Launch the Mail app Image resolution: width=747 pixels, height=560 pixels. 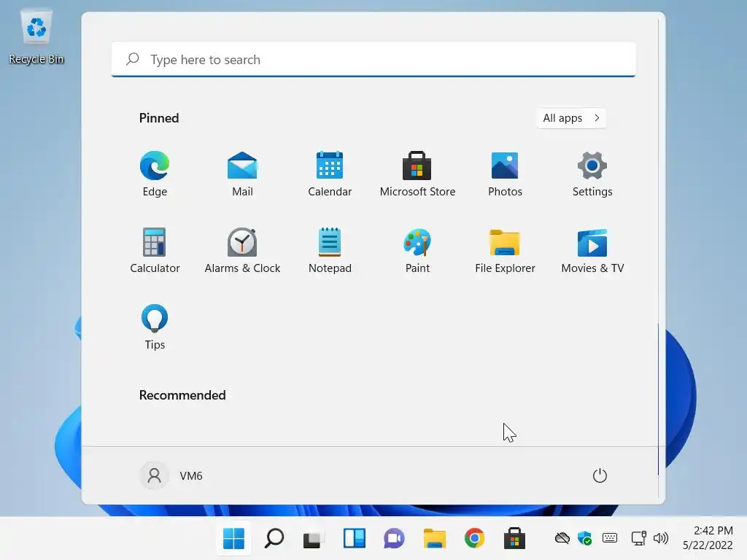point(242,174)
